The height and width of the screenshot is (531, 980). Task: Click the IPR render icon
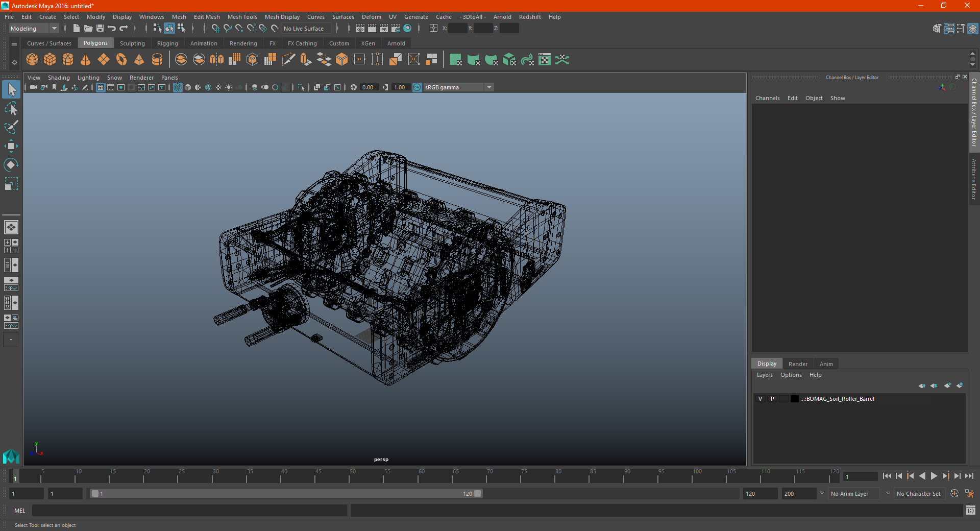[x=384, y=29]
